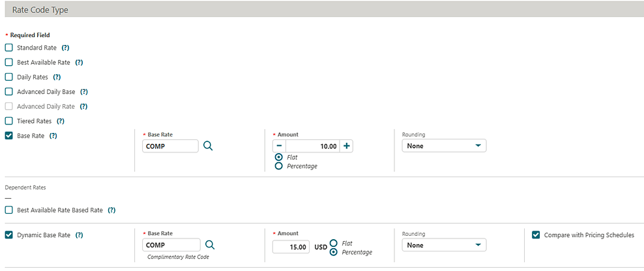Expand Rounding dropdown for Dynamic Base Rate
Viewport: 644px width, 271px height.
click(x=444, y=245)
